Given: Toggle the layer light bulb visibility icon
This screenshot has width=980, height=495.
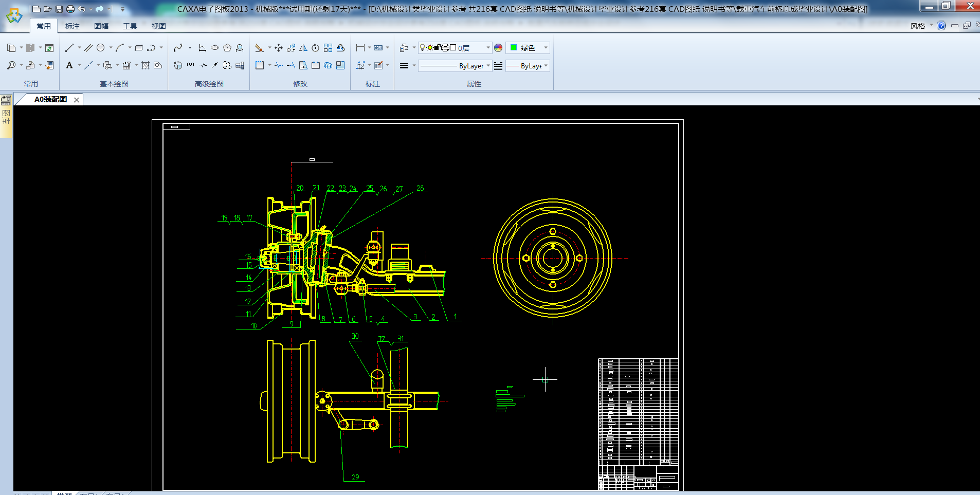Looking at the screenshot, I should pos(423,48).
